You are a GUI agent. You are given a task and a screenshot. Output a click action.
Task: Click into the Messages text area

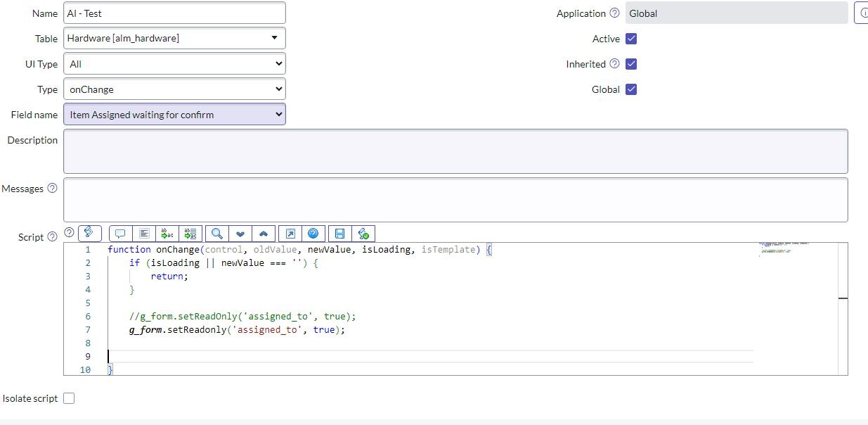(455, 200)
